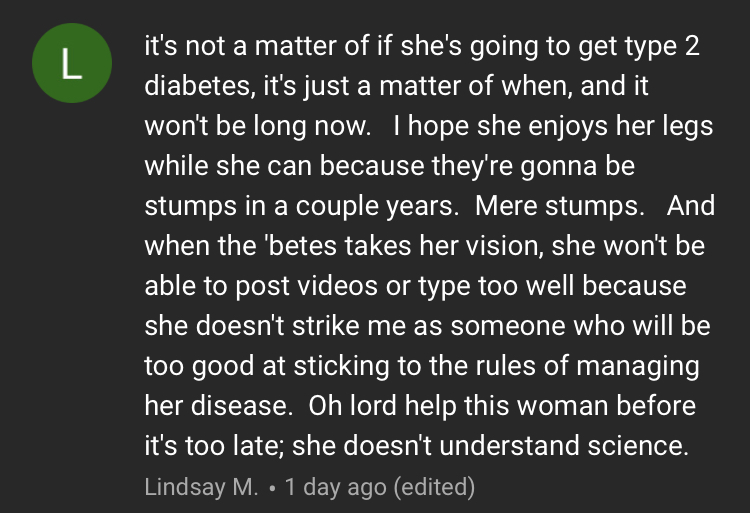Open Lindsay M. commenter profile

pos(201,488)
